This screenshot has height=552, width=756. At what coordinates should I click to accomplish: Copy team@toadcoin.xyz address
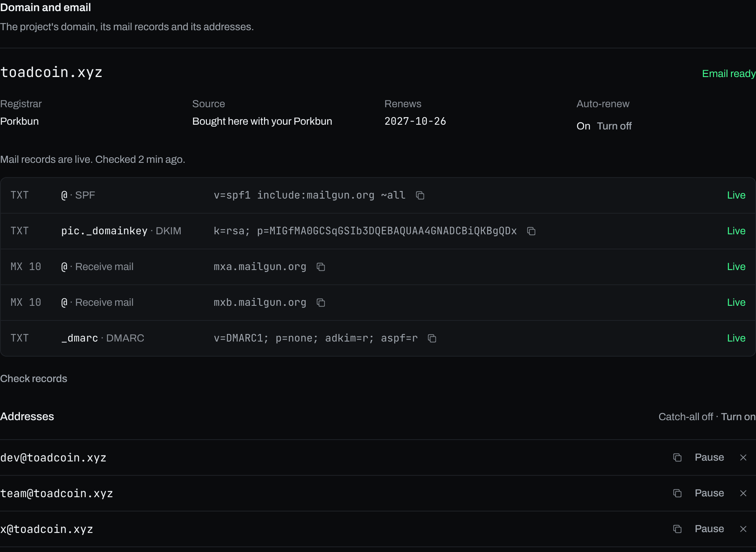(x=677, y=493)
